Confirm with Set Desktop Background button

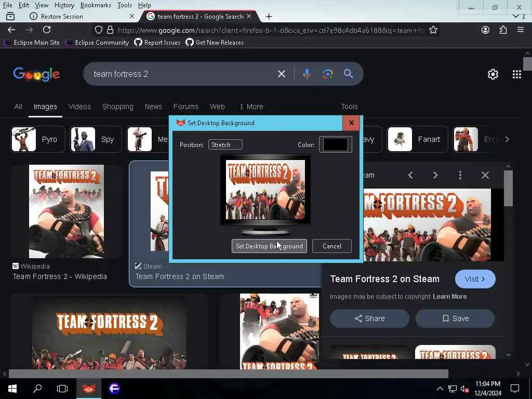pyautogui.click(x=269, y=246)
